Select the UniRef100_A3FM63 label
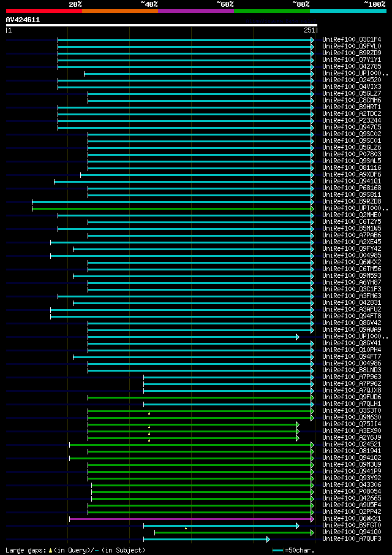 click(352, 296)
